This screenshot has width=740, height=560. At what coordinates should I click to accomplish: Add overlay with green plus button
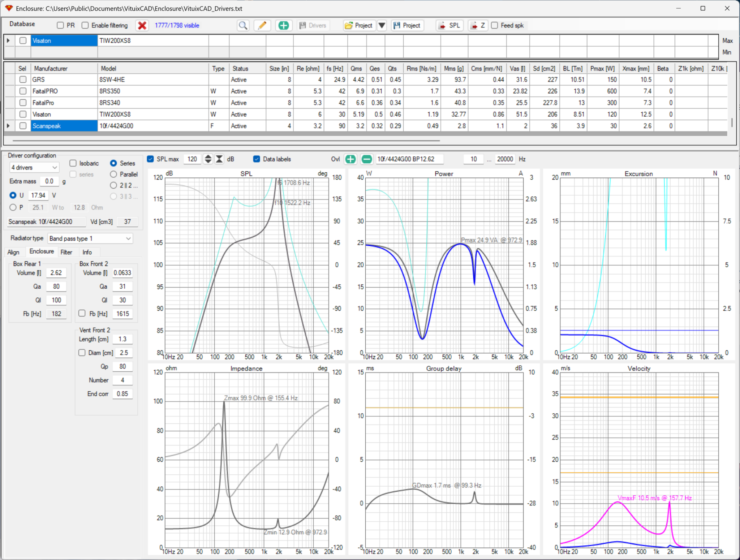(350, 159)
